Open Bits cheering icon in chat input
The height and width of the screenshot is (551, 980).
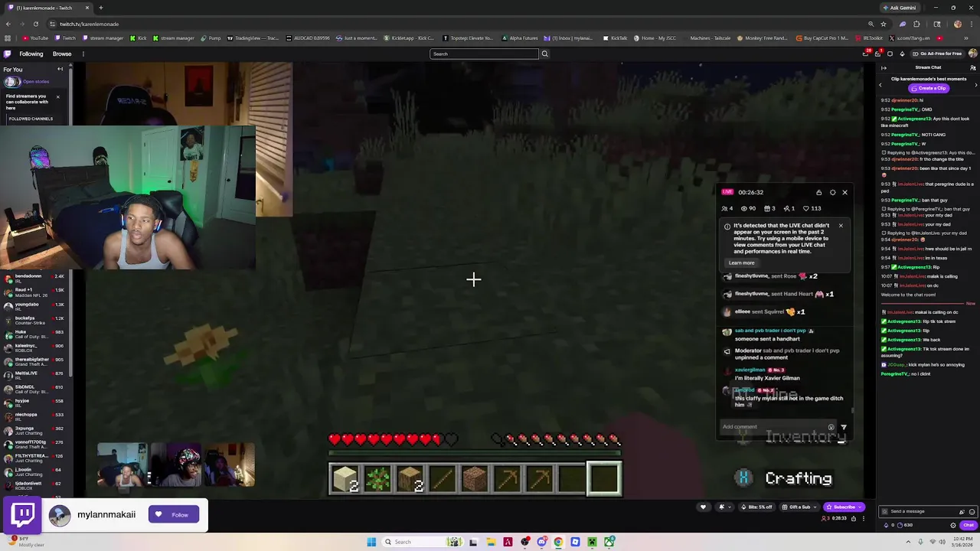click(x=962, y=511)
